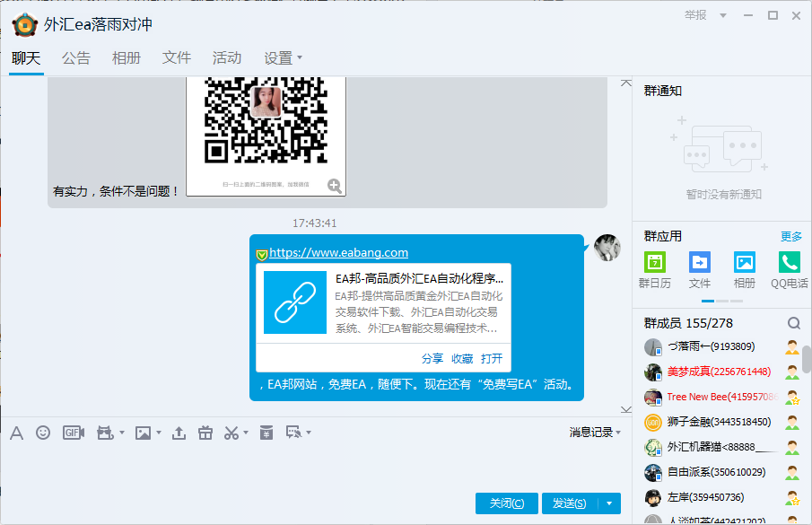Click 收藏 on the link card

(x=462, y=358)
